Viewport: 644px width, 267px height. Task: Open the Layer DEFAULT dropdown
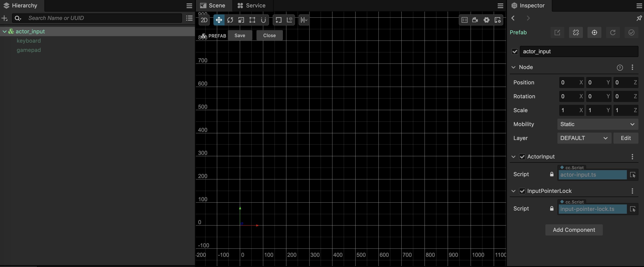[584, 138]
